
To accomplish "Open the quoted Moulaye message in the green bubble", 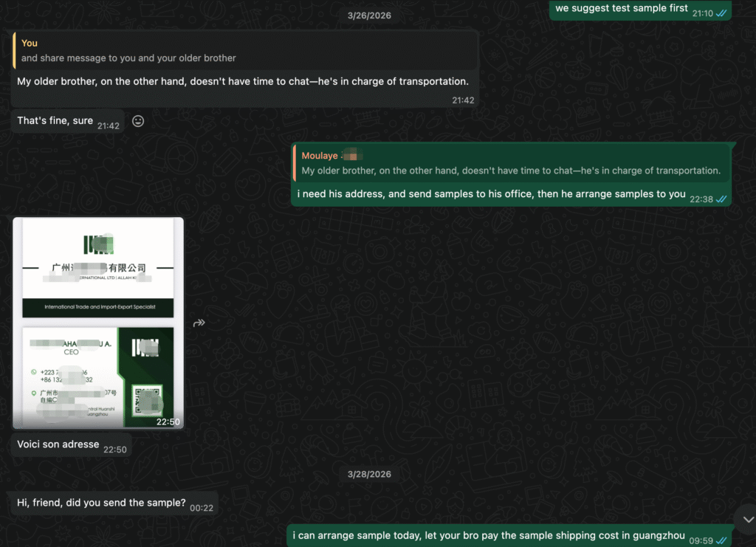I will point(511,163).
